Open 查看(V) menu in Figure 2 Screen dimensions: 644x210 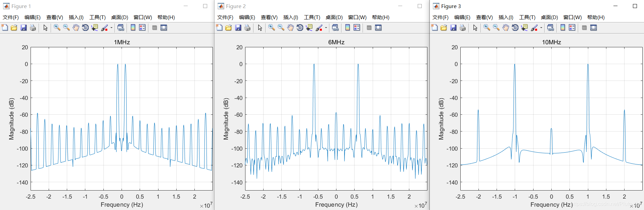(x=269, y=17)
